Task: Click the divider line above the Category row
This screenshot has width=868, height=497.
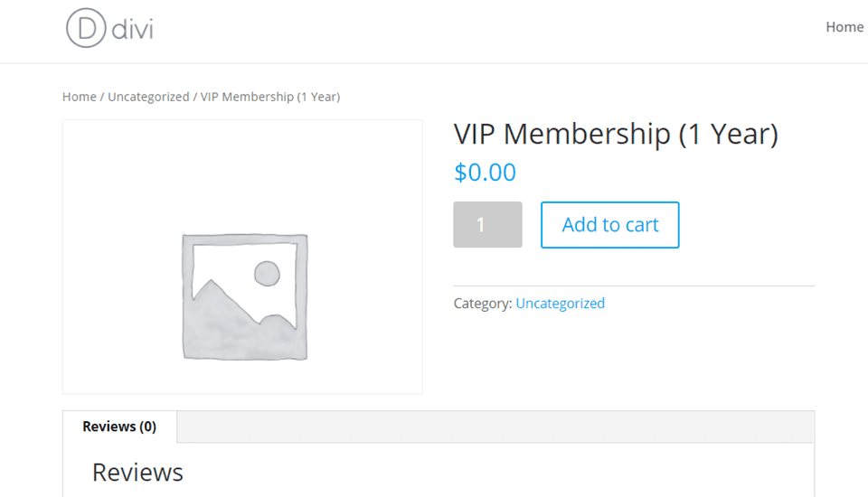Action: (x=633, y=286)
